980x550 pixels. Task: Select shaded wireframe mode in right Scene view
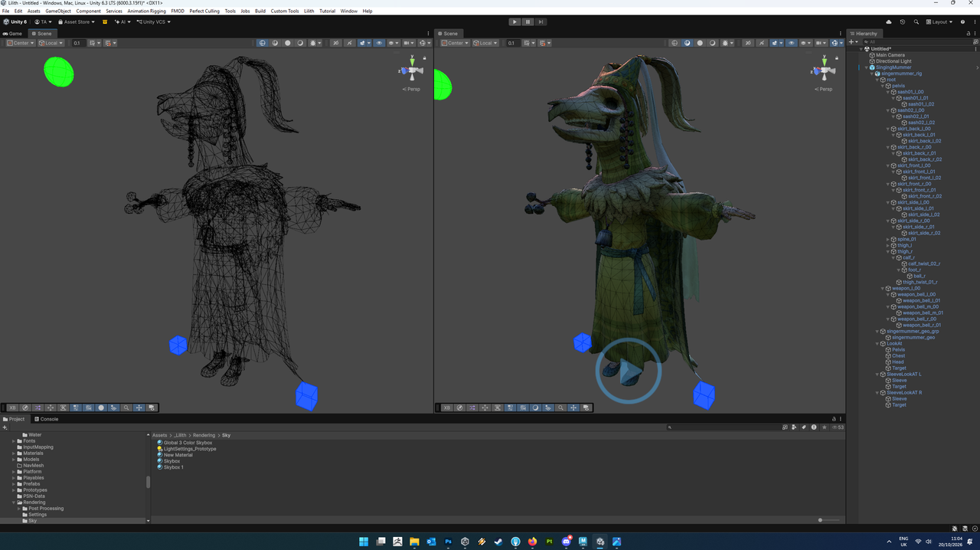(x=687, y=43)
